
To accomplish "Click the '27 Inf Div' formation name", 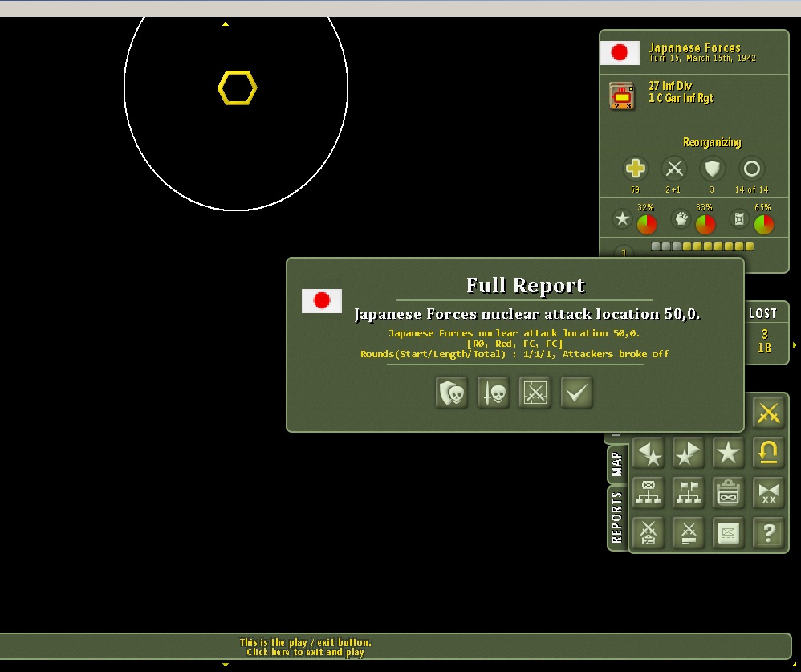I will (x=670, y=86).
